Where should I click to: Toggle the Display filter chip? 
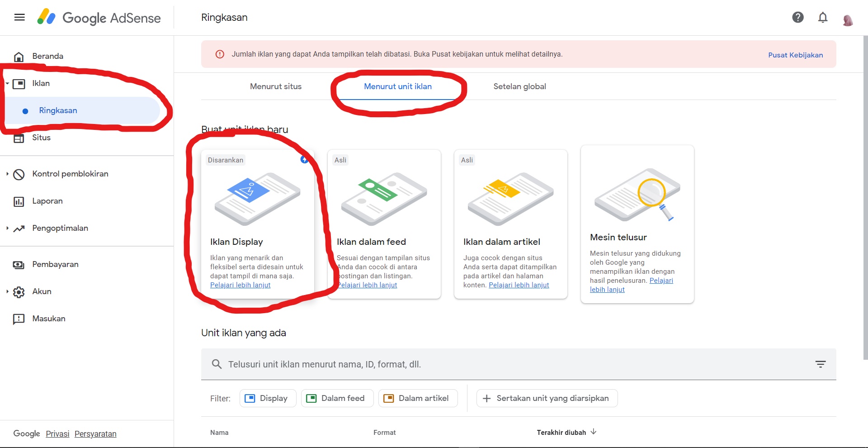268,398
